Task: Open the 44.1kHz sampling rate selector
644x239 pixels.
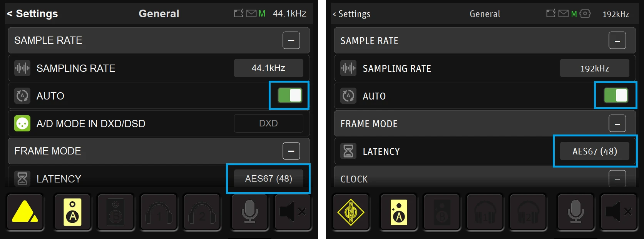Action: 269,68
